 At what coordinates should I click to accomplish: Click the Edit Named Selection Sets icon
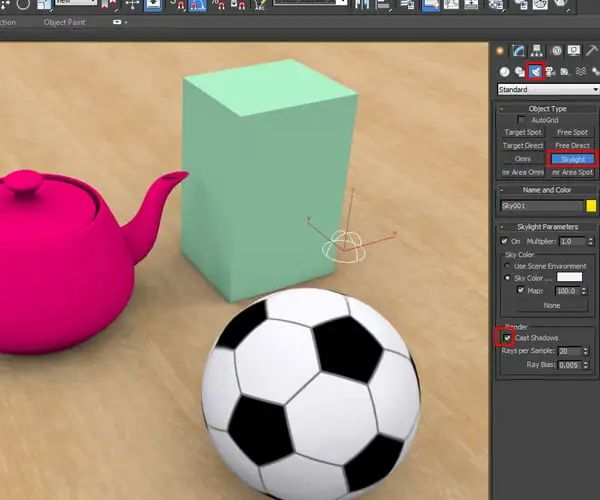click(x=260, y=5)
